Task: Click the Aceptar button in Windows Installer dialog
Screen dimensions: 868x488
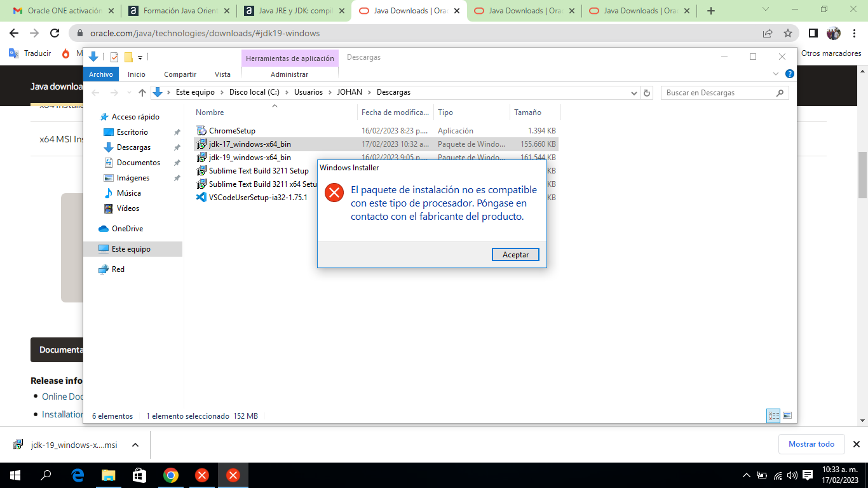Action: [515, 254]
